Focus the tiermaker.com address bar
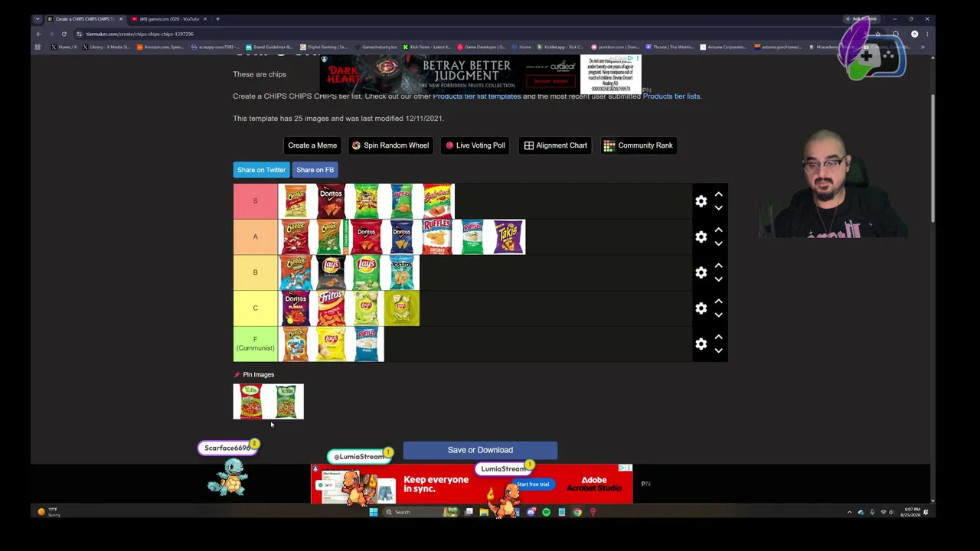980x551 pixels. pyautogui.click(x=459, y=34)
